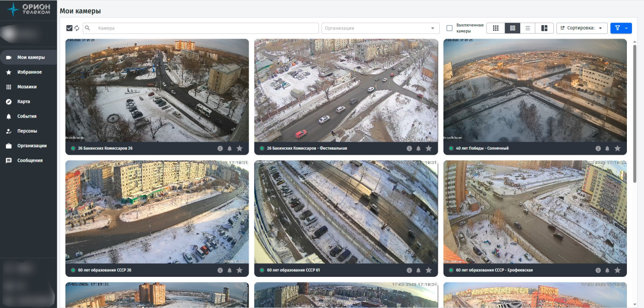Switch to list view icon

pyautogui.click(x=527, y=28)
